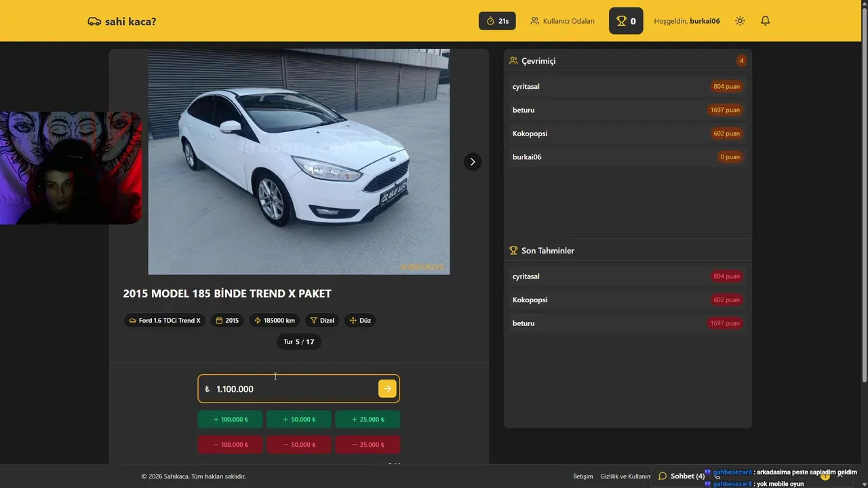Add 50.000 ₺ to guess

[x=299, y=420]
